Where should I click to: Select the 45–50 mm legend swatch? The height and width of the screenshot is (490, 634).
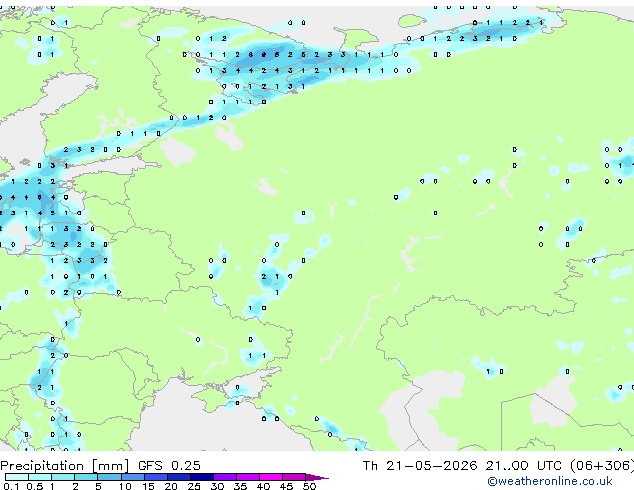click(294, 477)
